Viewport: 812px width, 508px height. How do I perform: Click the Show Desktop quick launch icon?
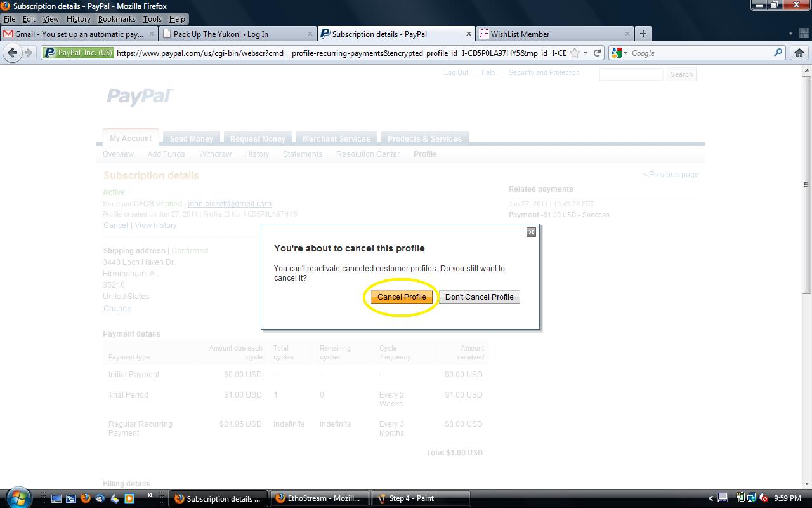(56, 498)
